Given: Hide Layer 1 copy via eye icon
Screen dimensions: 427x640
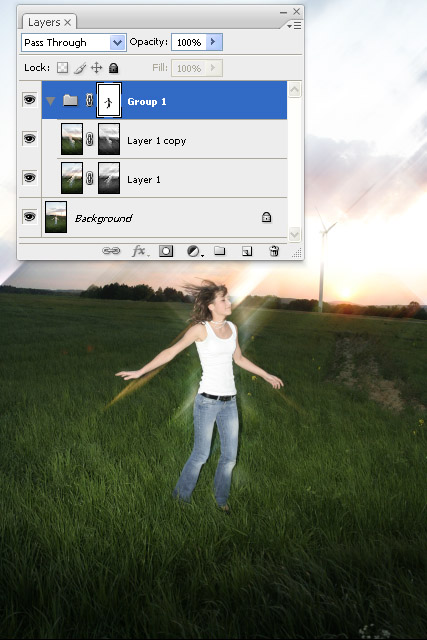Looking at the screenshot, I should [x=29, y=139].
